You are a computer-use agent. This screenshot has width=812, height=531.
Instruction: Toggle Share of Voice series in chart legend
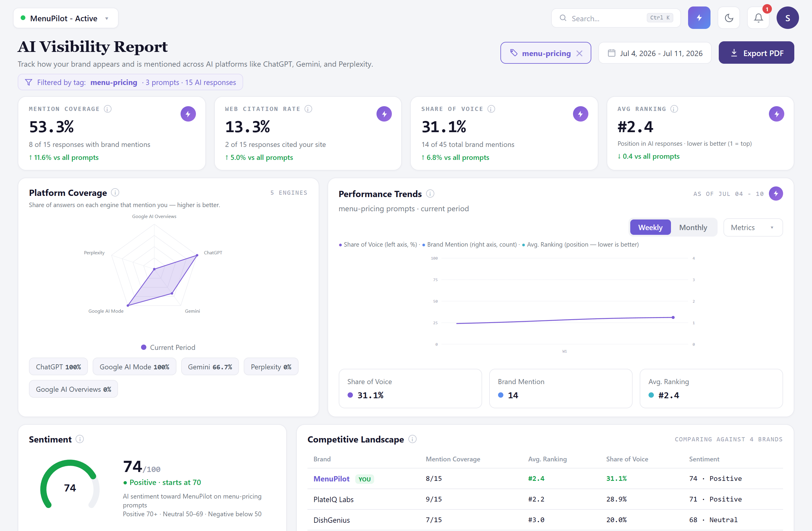coord(378,245)
